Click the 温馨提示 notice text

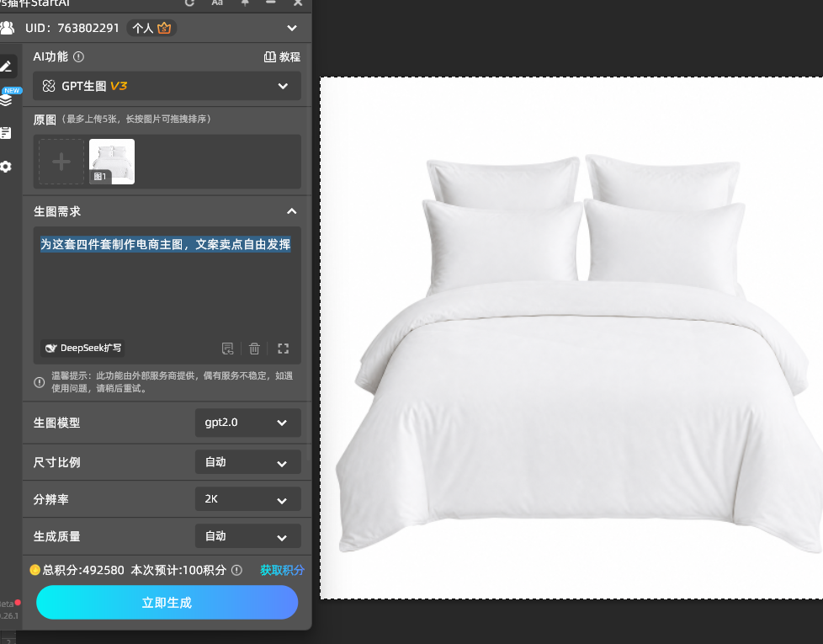click(x=173, y=382)
